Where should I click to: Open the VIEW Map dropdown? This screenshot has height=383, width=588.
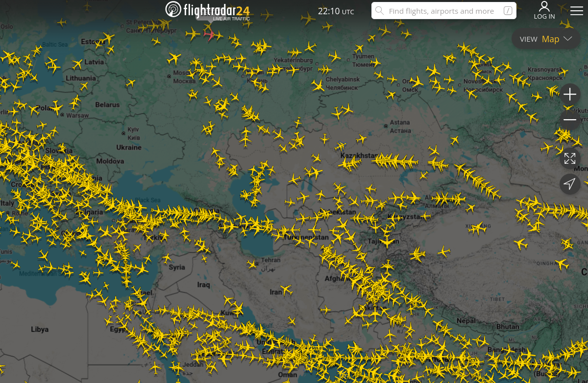(x=545, y=39)
